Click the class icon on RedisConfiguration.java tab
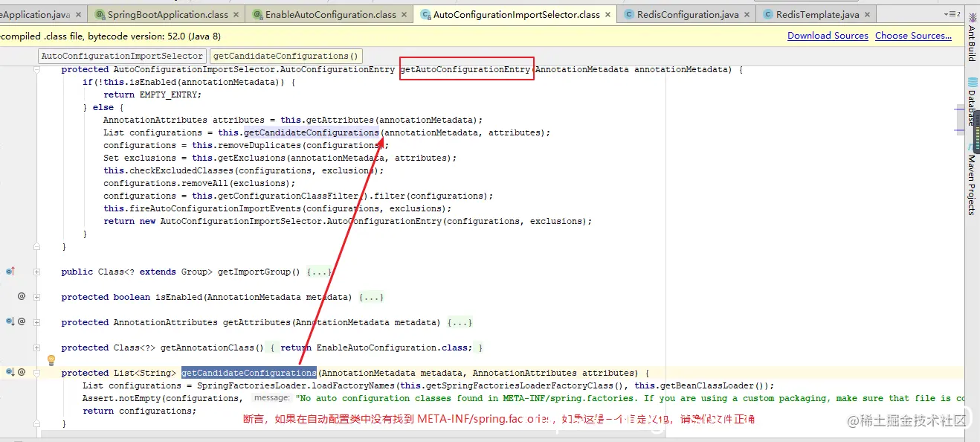 pos(629,14)
